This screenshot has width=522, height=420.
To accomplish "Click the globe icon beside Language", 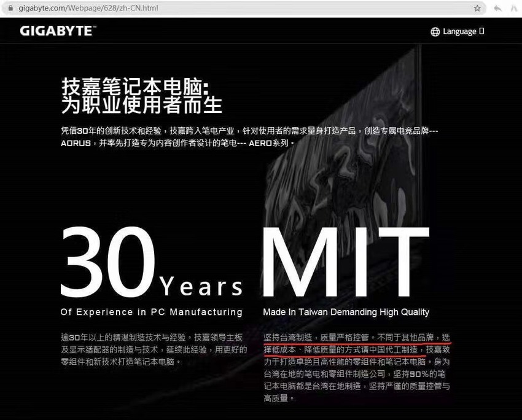I will [x=435, y=31].
